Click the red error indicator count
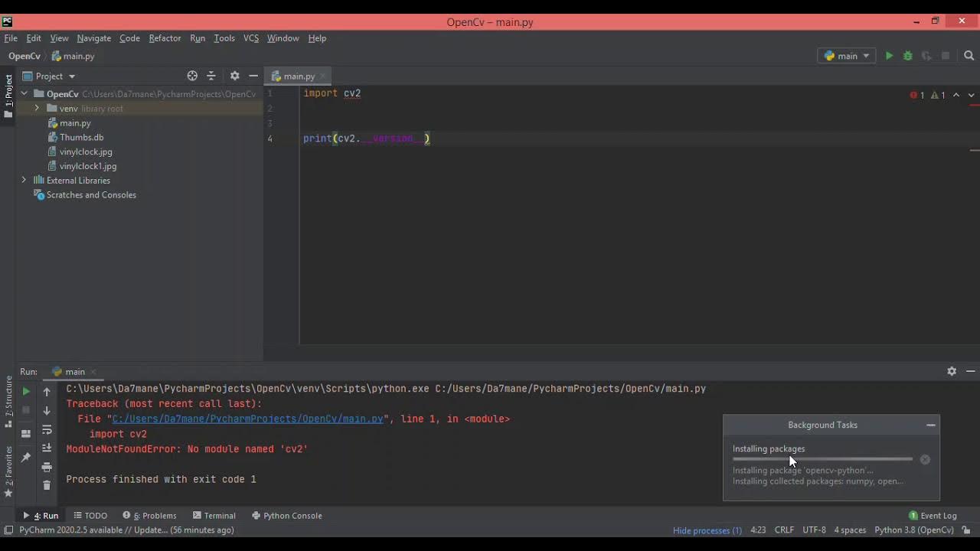 point(917,96)
